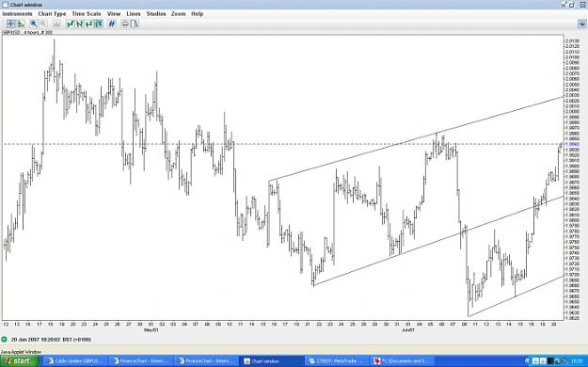Click the icon at the toolbar's far right
This screenshot has height=367, width=588.
point(581,24)
